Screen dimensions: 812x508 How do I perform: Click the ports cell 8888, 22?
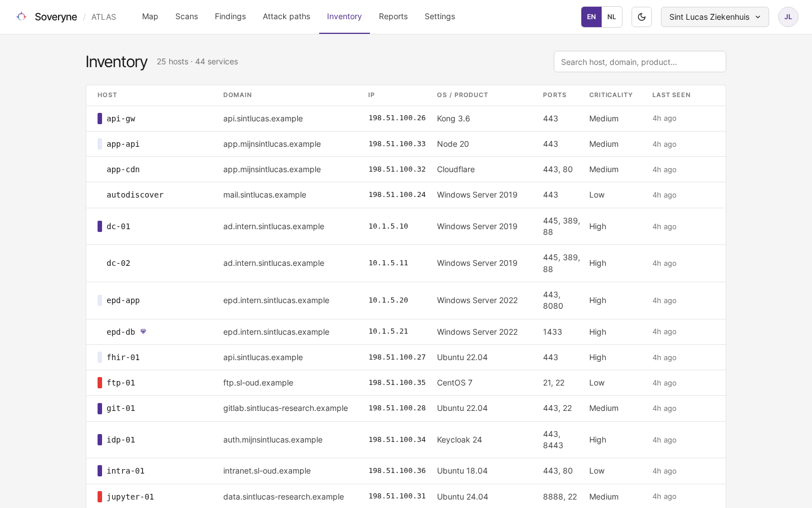click(560, 497)
